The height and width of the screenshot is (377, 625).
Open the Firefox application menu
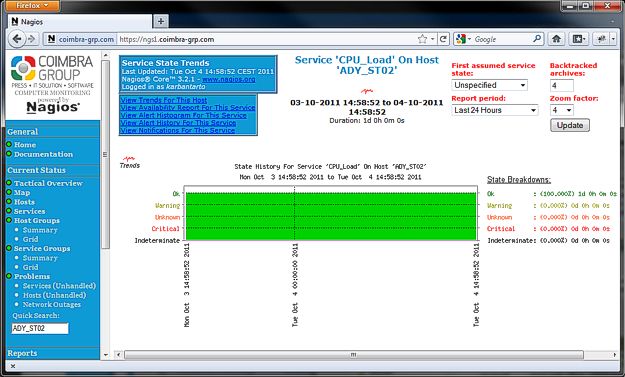pos(33,6)
